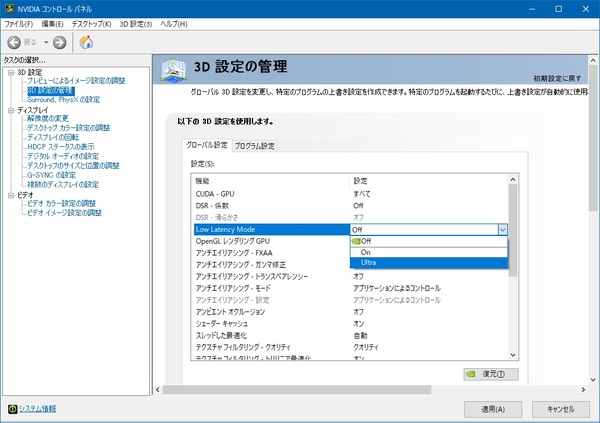Select 3D 設定の管理 in task tree
Screen dimensions: 600x423
pyautogui.click(x=51, y=90)
